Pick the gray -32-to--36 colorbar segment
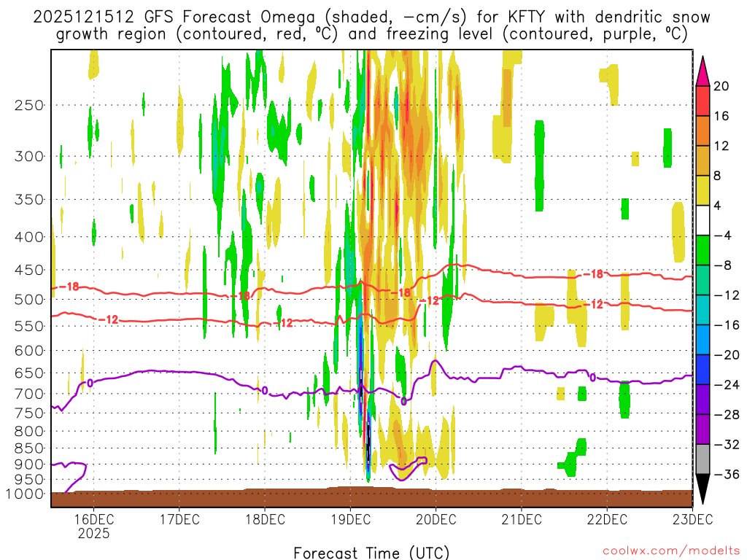747x560 pixels. 703,459
